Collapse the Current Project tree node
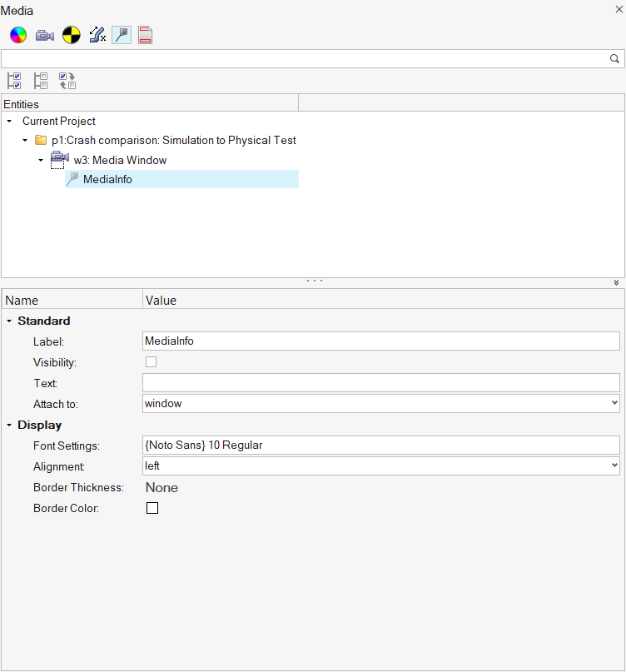The height and width of the screenshot is (672, 626). tap(9, 122)
